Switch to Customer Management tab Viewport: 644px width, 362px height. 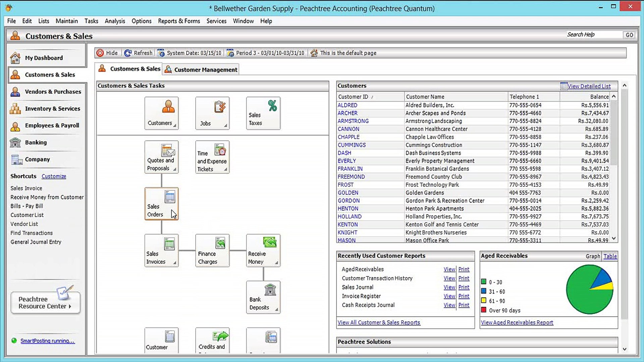coord(201,70)
